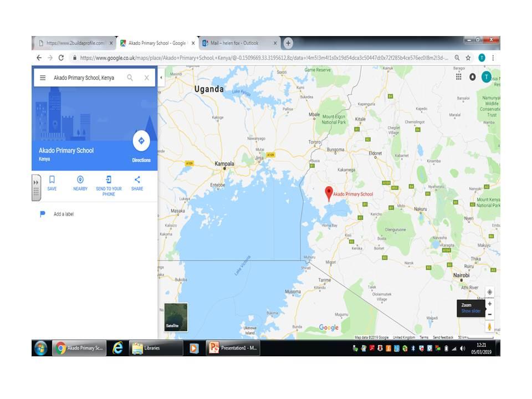Click the Entebbe label on map
The height and width of the screenshot is (399, 532).
coord(217,185)
